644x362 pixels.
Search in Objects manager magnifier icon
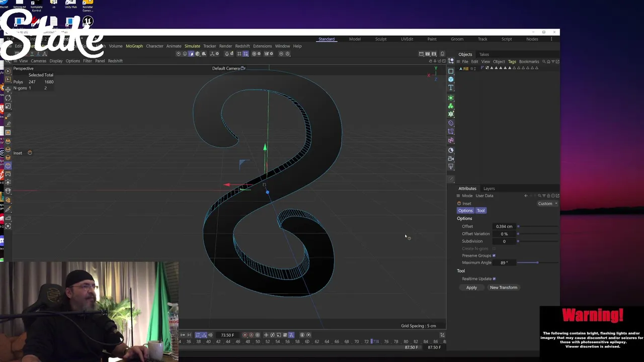[x=544, y=61]
